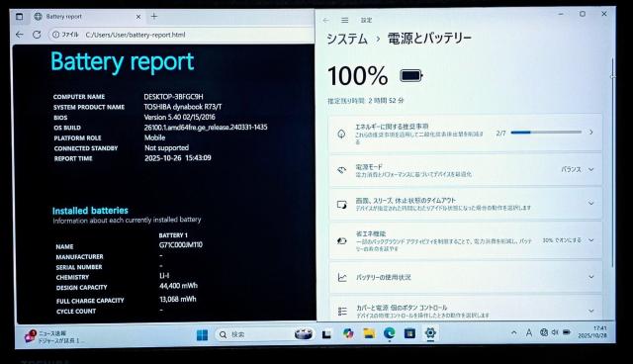
Task: Click the IME input mode A indicator
Action: tap(529, 333)
